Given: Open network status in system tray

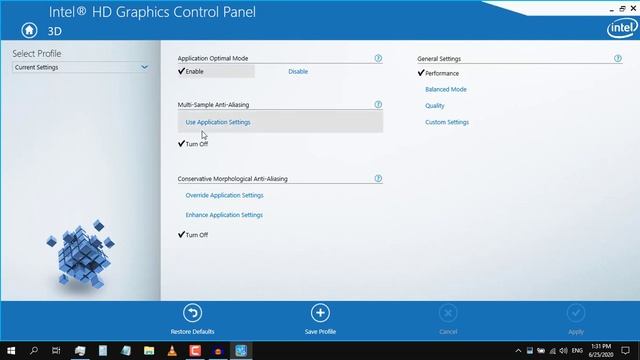Looking at the screenshot, I should [x=553, y=351].
